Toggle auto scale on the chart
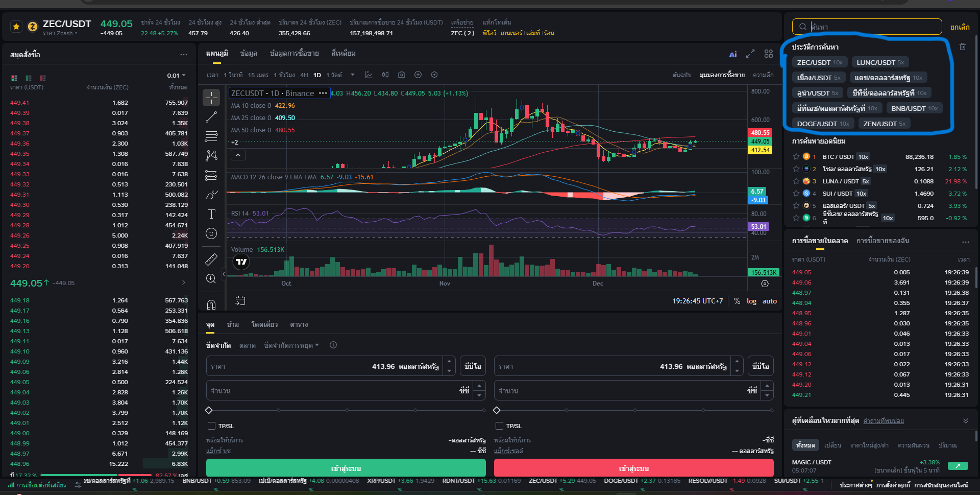 (x=770, y=301)
